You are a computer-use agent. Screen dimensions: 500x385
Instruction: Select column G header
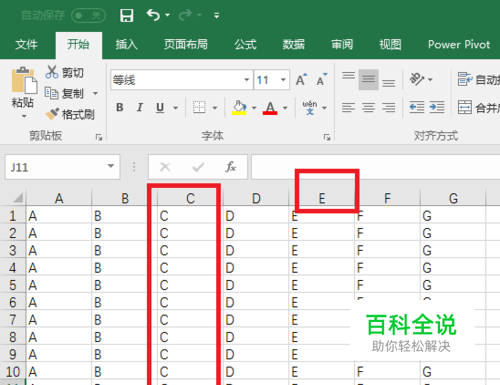click(453, 198)
